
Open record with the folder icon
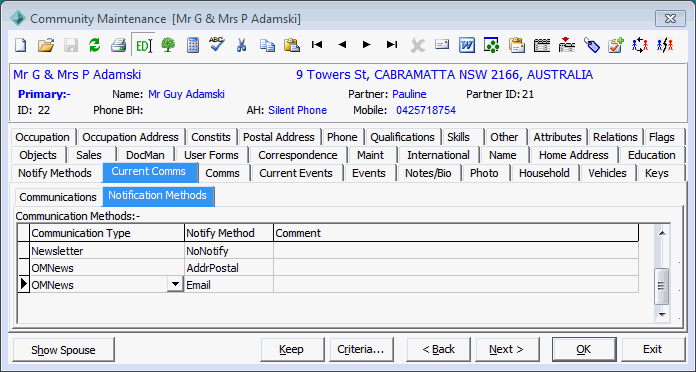pyautogui.click(x=45, y=45)
